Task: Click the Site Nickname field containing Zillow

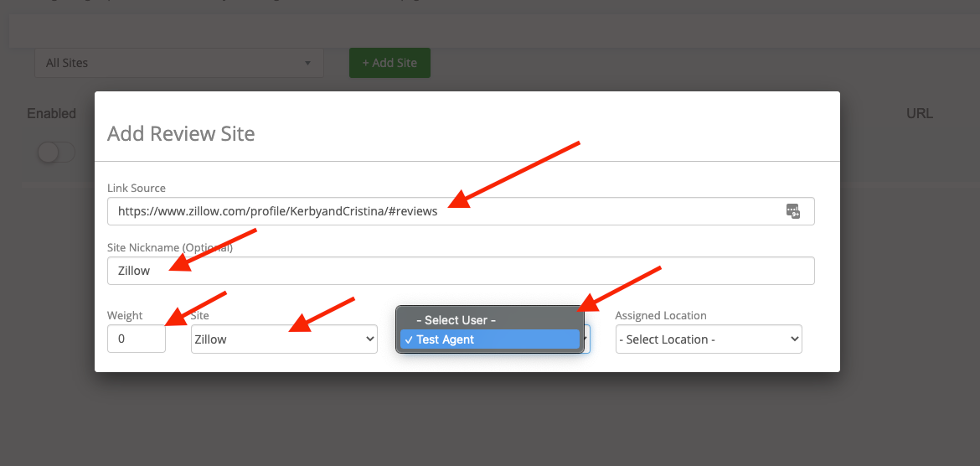Action: tap(461, 271)
